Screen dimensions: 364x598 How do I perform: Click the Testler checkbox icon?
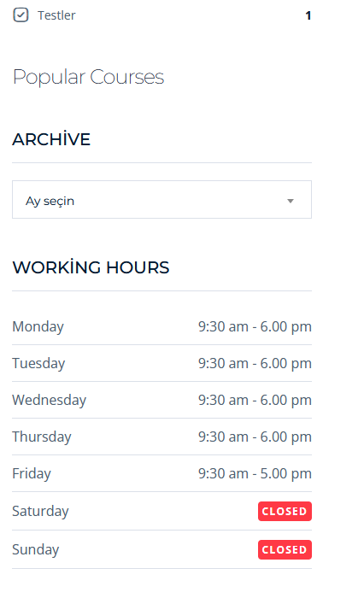coord(21,15)
